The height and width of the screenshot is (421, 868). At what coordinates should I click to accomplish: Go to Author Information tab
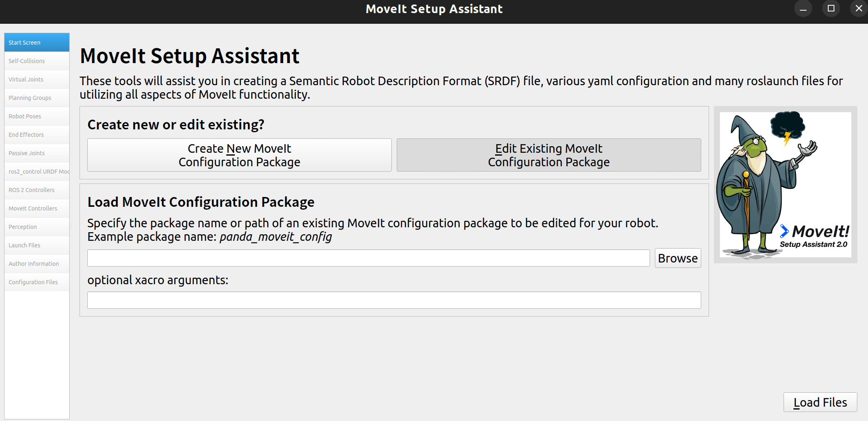pos(36,264)
